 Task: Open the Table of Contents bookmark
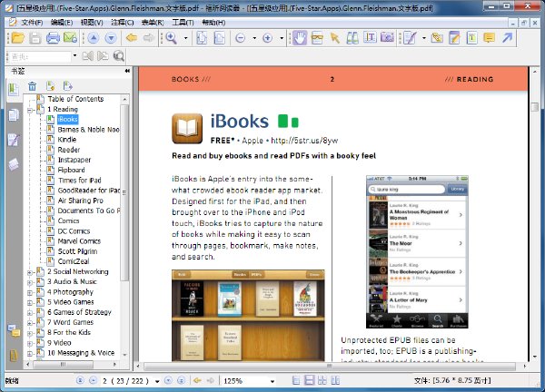point(75,99)
